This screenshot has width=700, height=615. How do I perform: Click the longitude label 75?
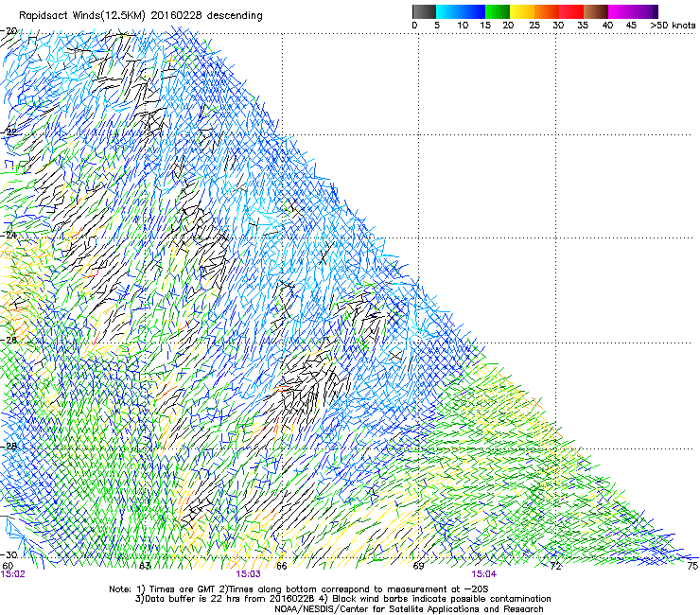tap(692, 566)
